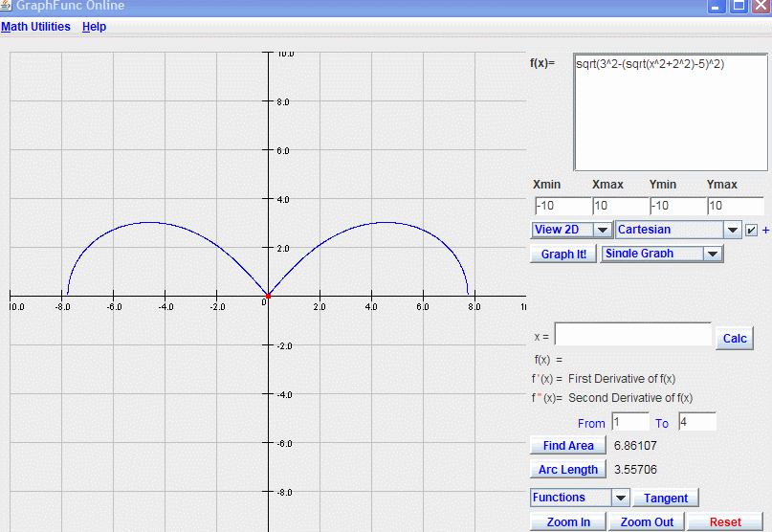The height and width of the screenshot is (532, 772).
Task: Click the Ymax input field
Action: click(736, 206)
